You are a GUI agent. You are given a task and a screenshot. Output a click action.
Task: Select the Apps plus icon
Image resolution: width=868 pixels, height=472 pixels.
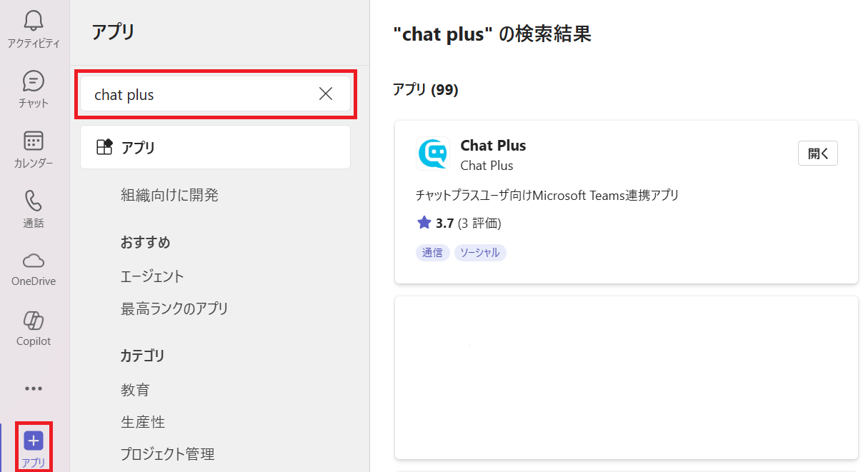(34, 441)
